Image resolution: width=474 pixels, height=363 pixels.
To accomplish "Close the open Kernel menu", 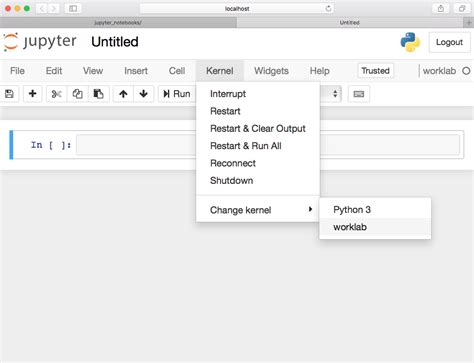I will [220, 71].
